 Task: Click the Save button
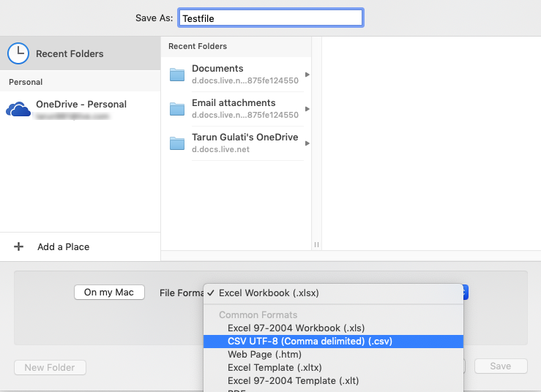[501, 366]
